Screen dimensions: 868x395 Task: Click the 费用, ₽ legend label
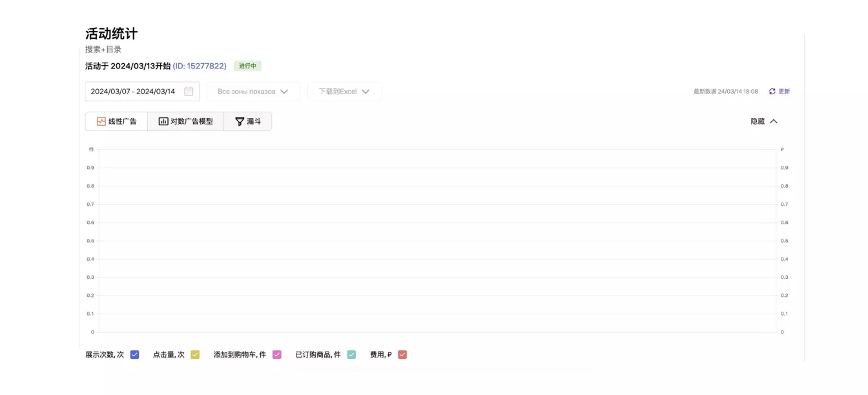[x=381, y=354]
